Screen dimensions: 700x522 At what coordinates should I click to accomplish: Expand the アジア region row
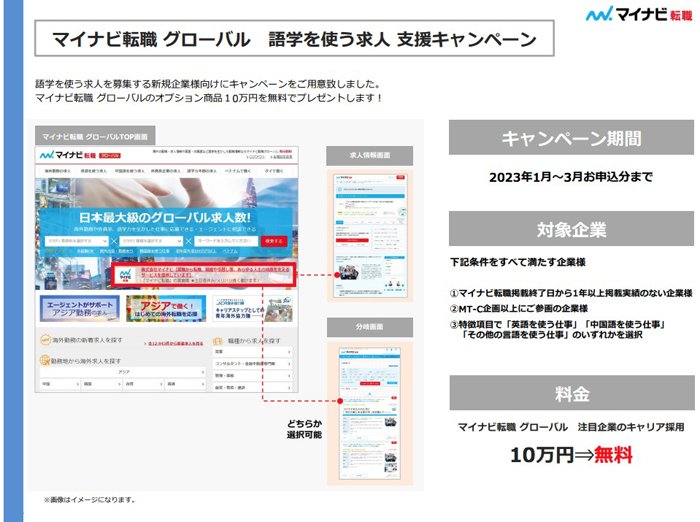[123, 372]
